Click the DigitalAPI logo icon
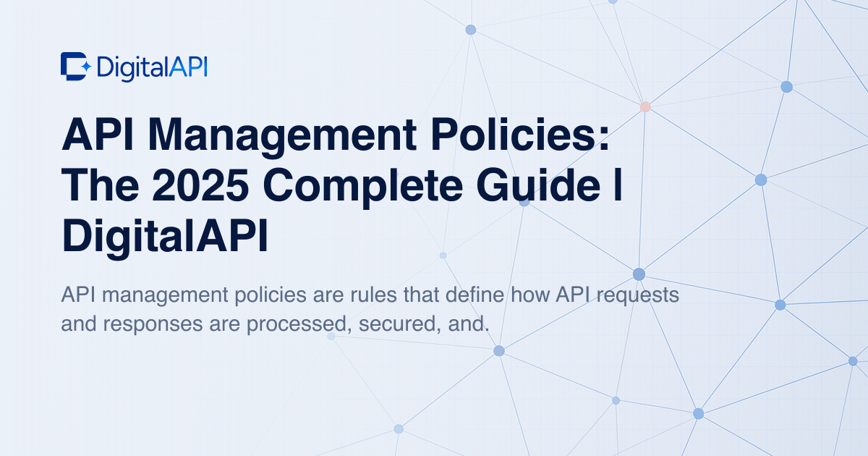Viewport: 868px width, 456px height. (x=75, y=67)
